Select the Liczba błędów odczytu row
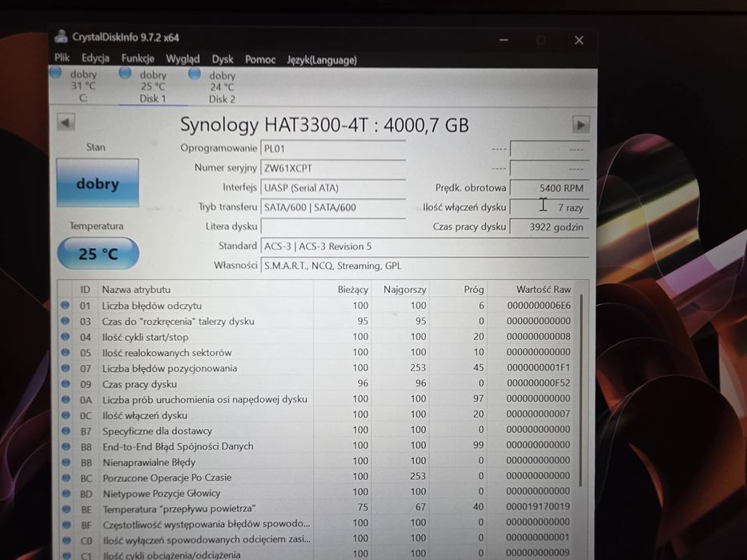This screenshot has width=747, height=560. (x=317, y=306)
